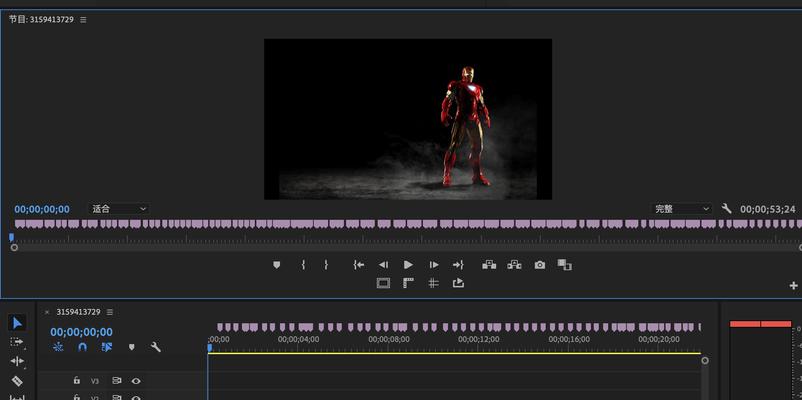Click ruler label 00;00;20;00

click(x=659, y=339)
